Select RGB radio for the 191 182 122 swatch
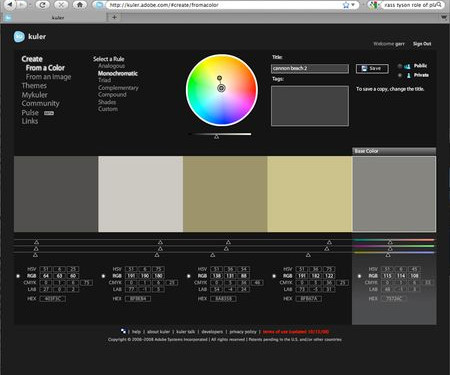 point(274,276)
